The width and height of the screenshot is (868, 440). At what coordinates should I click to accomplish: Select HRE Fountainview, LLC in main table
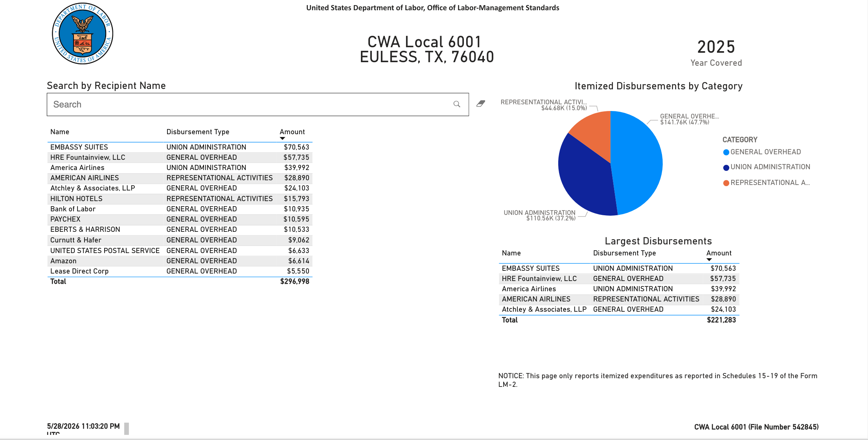click(x=180, y=157)
